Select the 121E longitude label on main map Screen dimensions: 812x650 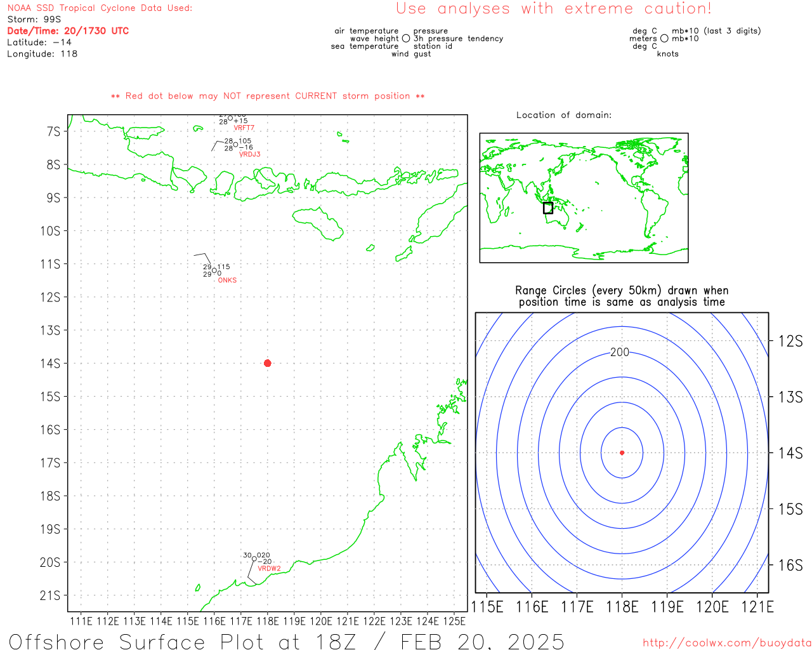347,621
